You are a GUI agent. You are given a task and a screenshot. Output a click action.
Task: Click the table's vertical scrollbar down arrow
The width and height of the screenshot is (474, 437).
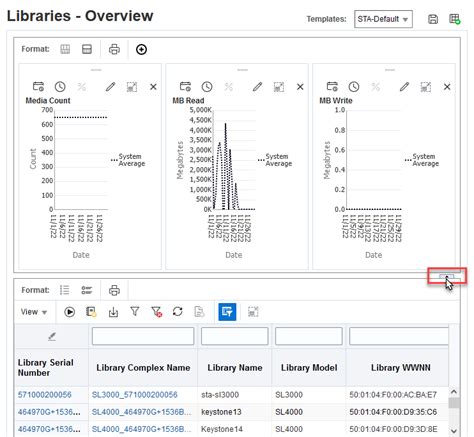click(x=454, y=431)
